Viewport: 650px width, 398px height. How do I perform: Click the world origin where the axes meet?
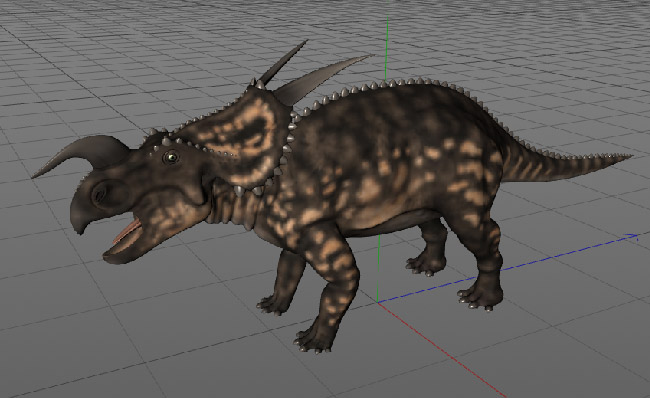coord(378,302)
